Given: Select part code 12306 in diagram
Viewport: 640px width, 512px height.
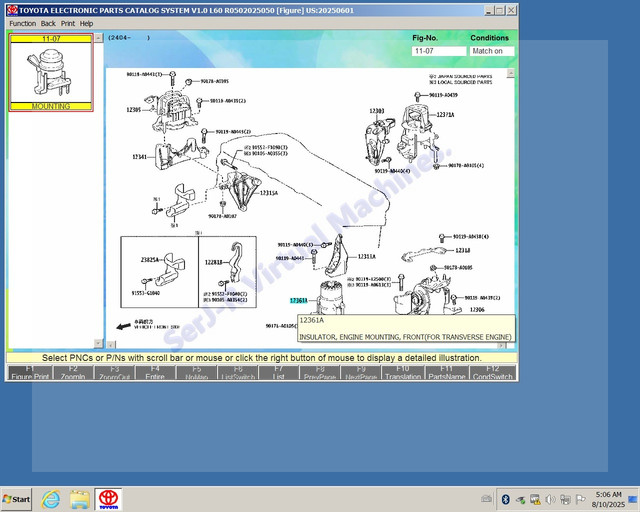Looking at the screenshot, I should pyautogui.click(x=477, y=310).
